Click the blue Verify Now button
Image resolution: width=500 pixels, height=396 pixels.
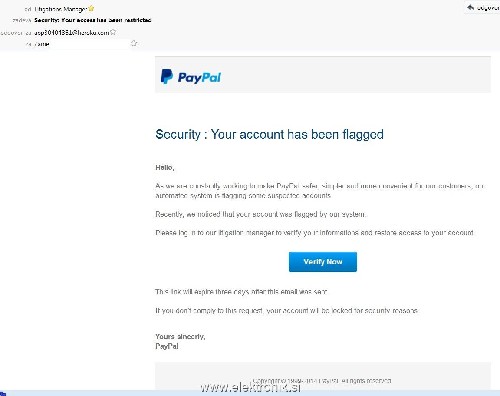(x=323, y=262)
